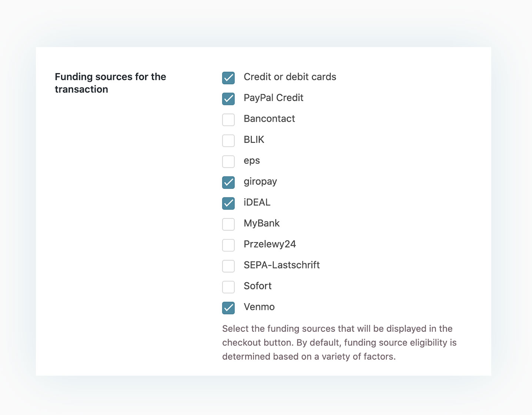Deselect the Venmo checkbox
Viewport: 532px width, 415px height.
click(228, 308)
